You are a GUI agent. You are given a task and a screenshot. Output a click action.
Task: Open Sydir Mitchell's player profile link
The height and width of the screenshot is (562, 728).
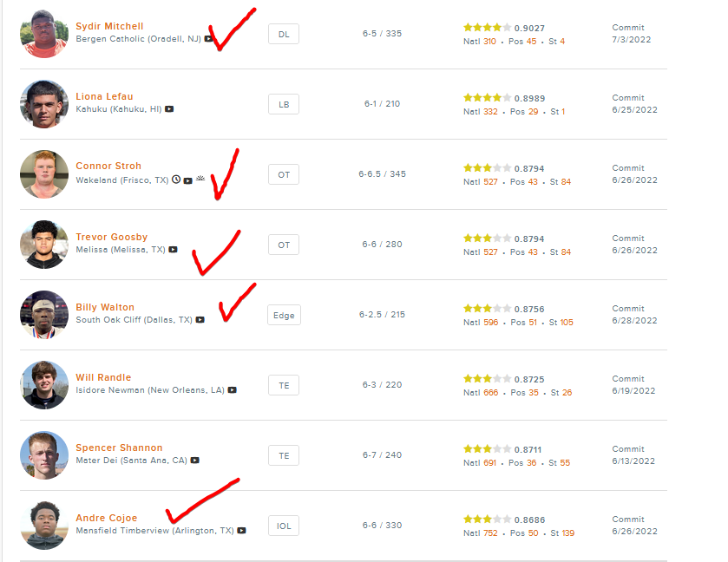[109, 26]
